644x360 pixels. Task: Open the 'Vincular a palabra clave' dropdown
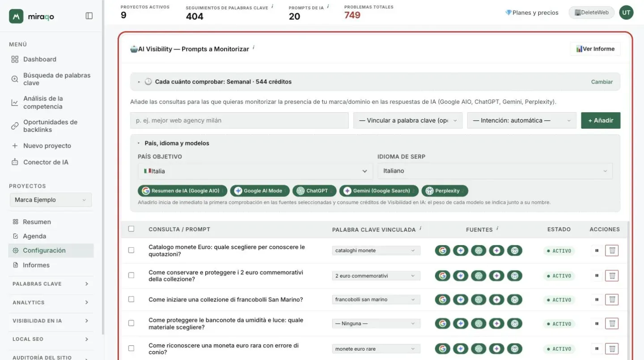408,120
